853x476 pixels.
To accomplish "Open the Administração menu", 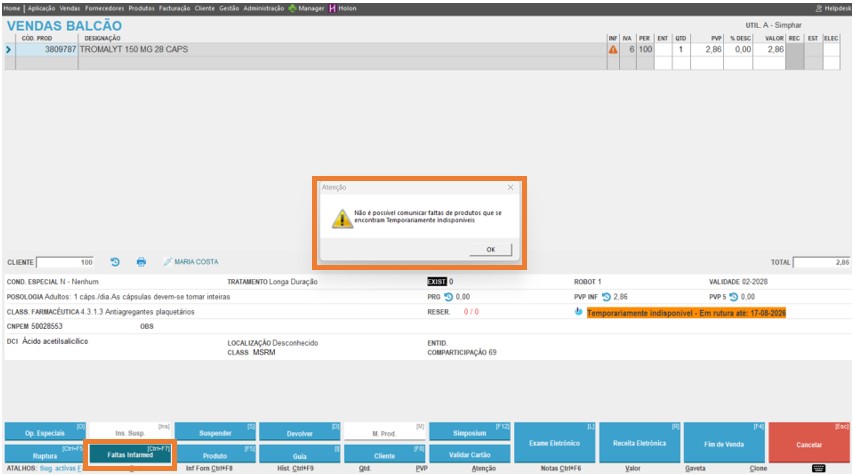I will click(x=264, y=8).
